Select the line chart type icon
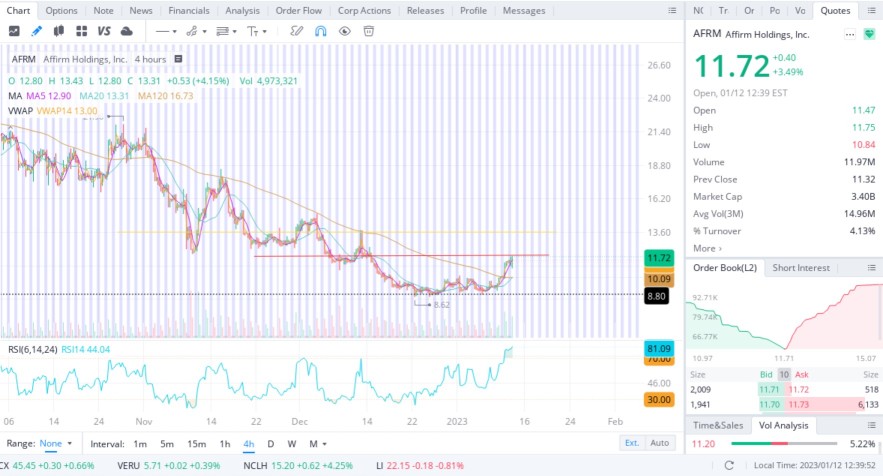 [14, 32]
